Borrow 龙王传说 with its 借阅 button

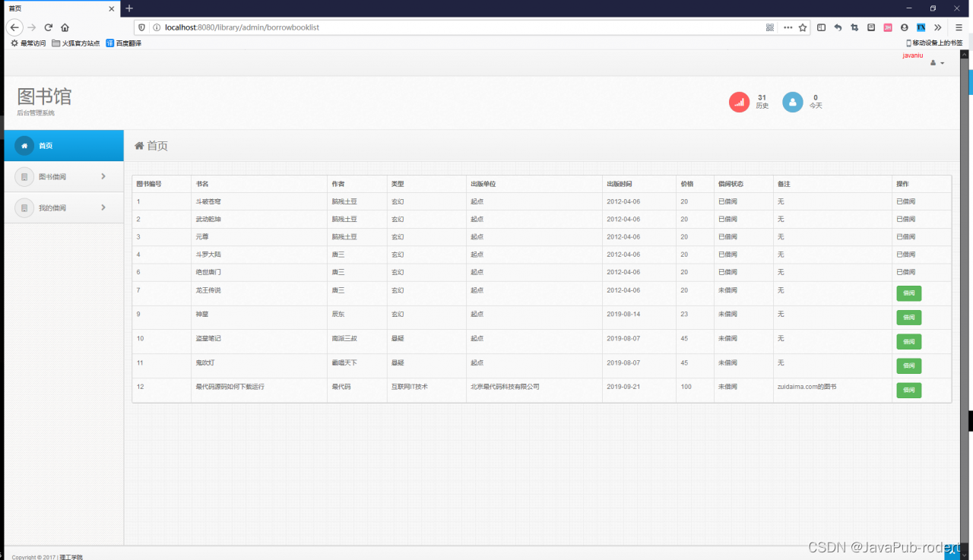click(909, 293)
